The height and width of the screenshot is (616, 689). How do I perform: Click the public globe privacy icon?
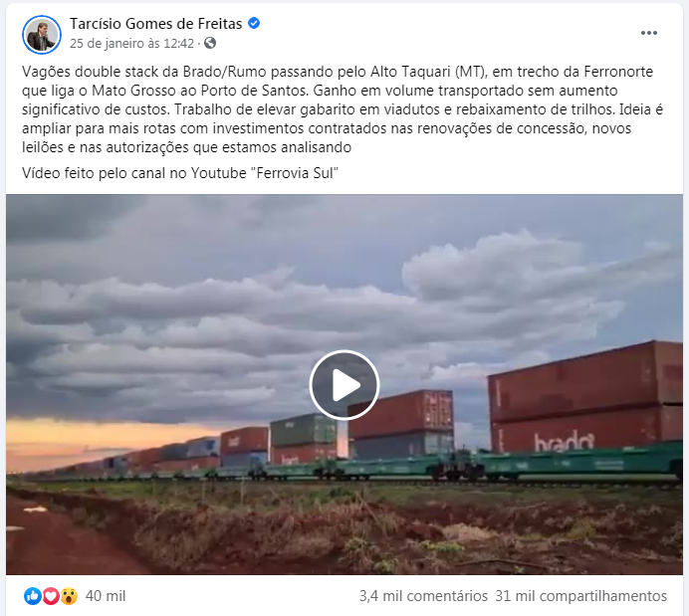click(210, 43)
